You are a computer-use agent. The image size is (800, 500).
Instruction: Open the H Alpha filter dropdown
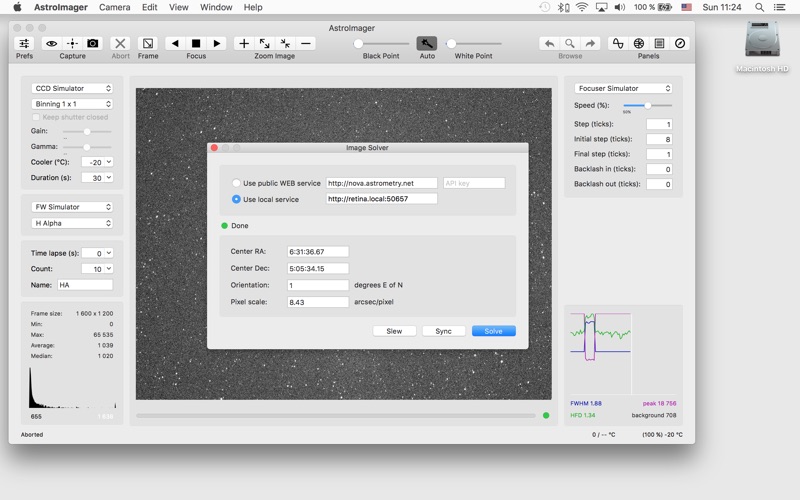(72, 223)
